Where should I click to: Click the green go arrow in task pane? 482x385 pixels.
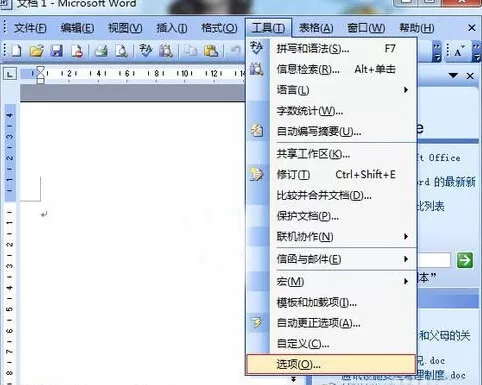click(x=465, y=260)
